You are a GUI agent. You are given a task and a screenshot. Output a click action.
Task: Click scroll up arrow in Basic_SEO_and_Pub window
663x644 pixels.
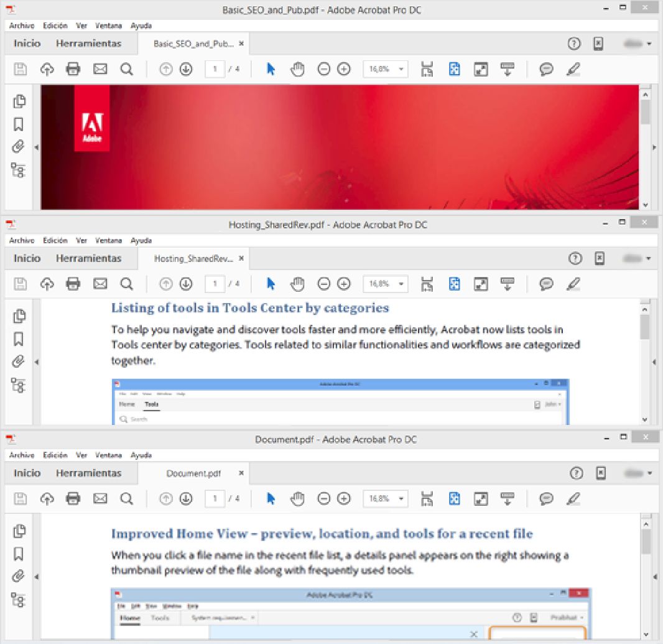[x=645, y=95]
